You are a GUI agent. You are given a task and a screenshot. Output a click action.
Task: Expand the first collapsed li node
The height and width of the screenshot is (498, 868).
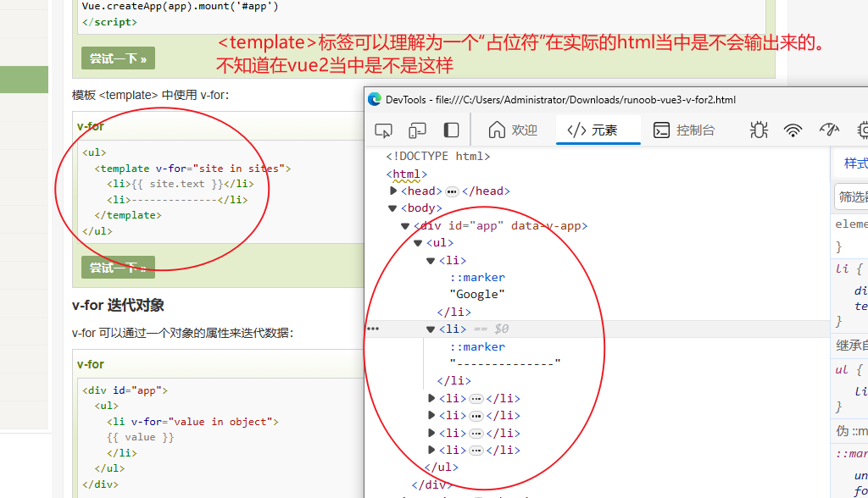(431, 398)
